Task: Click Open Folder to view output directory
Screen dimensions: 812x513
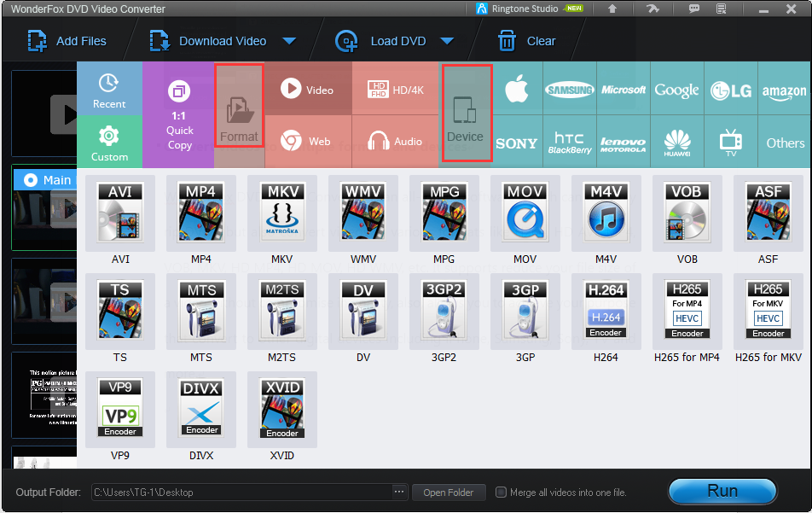Action: tap(449, 492)
